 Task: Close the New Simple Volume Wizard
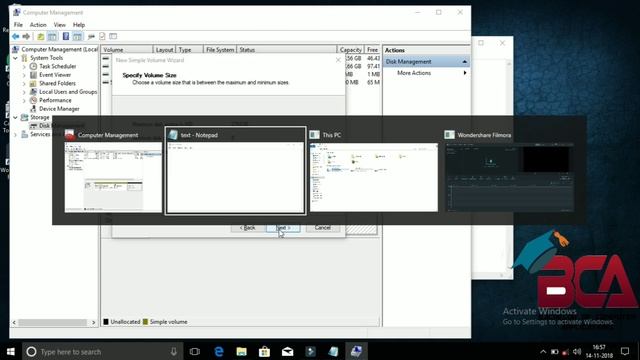338,60
